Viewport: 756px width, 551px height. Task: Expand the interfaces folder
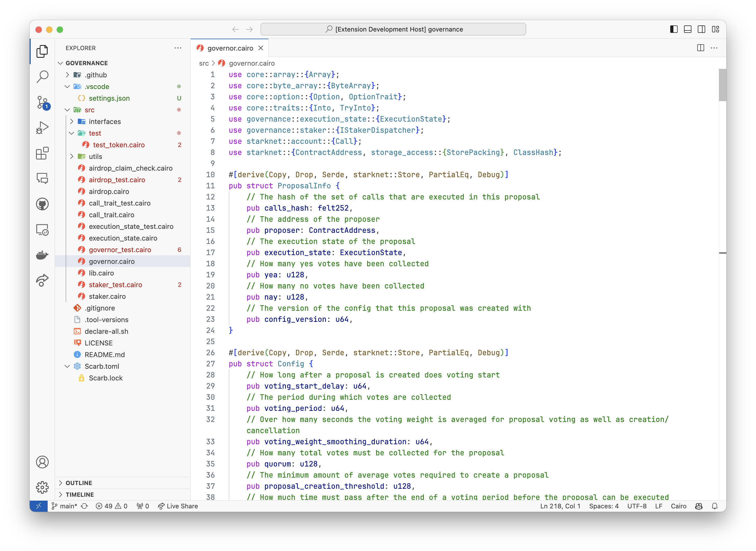tap(72, 121)
